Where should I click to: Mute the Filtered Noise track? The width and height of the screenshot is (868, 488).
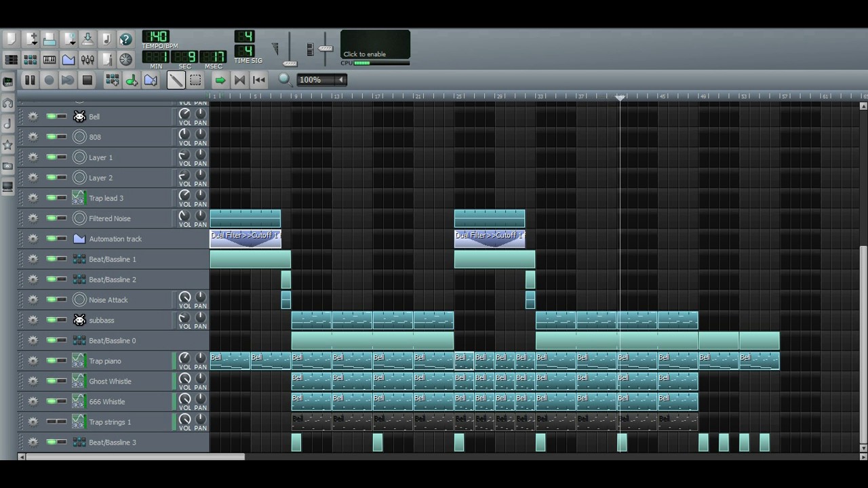[52, 218]
